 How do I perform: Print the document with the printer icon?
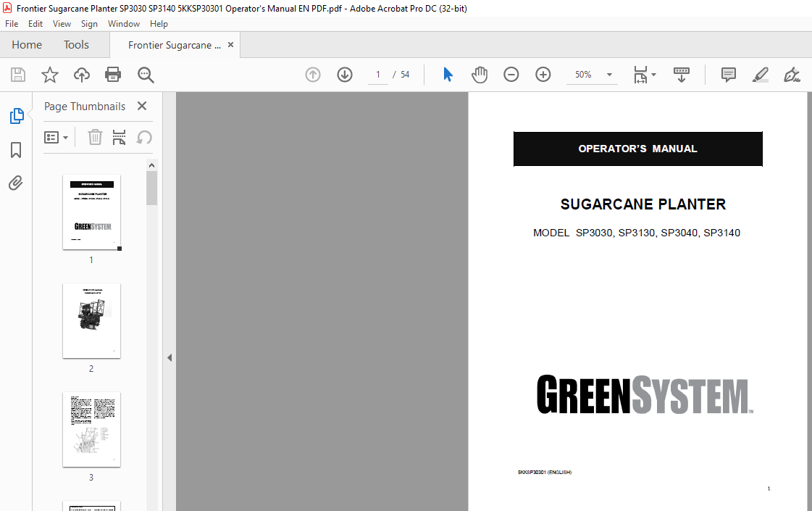[x=113, y=75]
